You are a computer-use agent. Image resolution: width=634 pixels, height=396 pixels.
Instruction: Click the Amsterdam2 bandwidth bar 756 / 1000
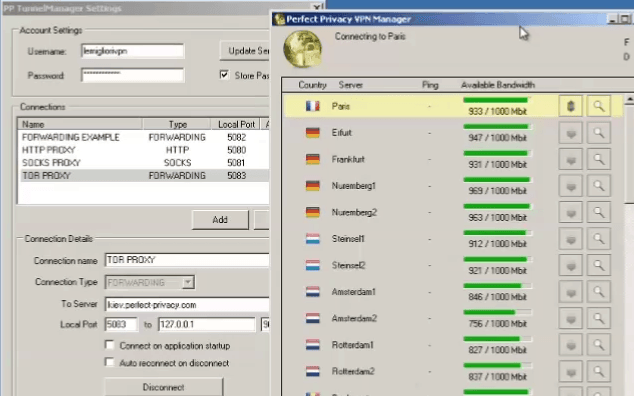[497, 312]
